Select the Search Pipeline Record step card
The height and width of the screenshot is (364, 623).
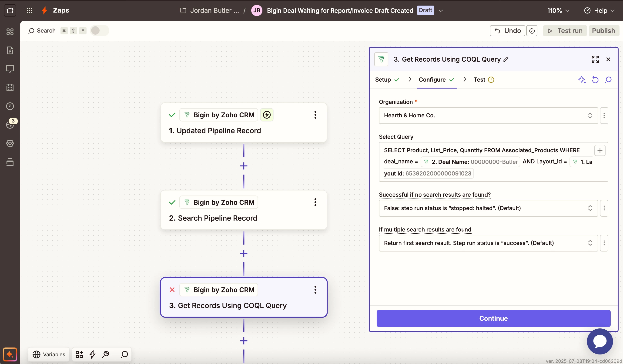point(244,210)
